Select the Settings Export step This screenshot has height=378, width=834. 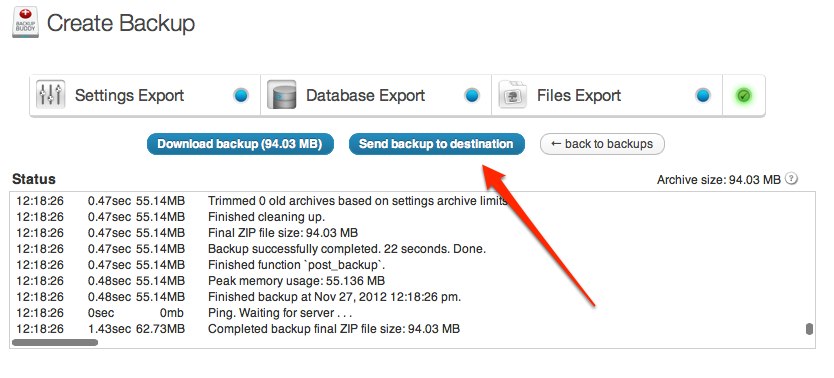145,95
